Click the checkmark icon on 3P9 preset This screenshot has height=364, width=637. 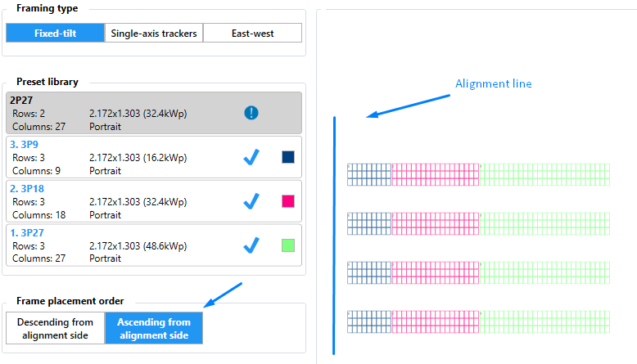click(x=251, y=157)
